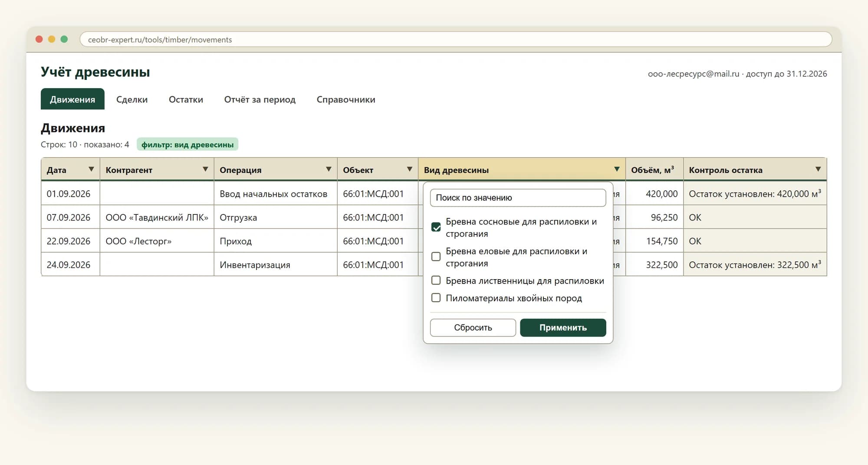Select the date cell 22.09.2026
Screen dimensions: 868x465
pos(70,241)
